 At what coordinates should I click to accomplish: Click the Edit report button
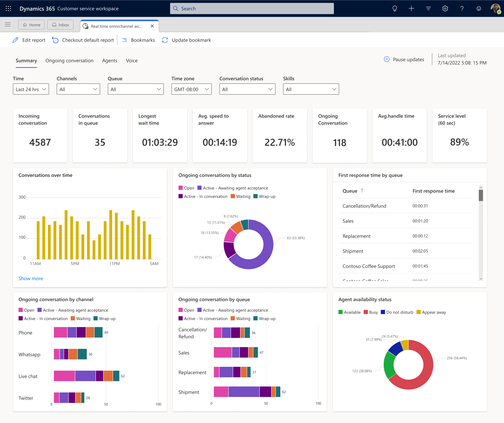click(29, 40)
